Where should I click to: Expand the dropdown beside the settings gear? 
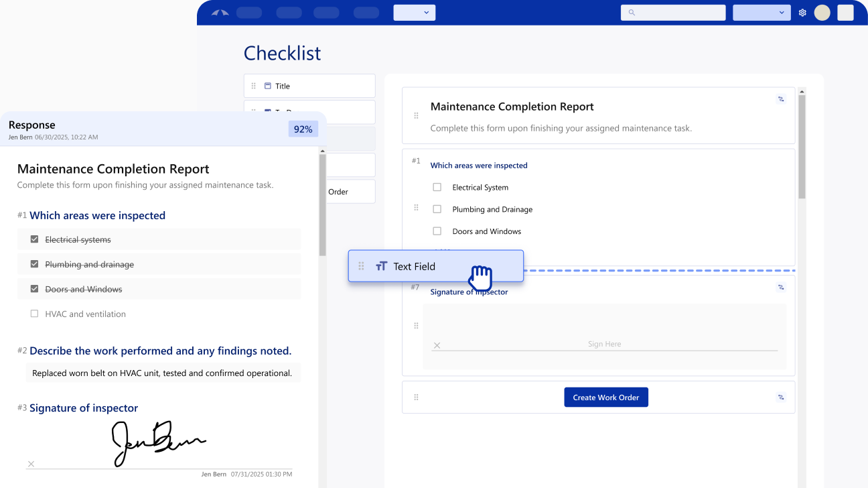[762, 13]
